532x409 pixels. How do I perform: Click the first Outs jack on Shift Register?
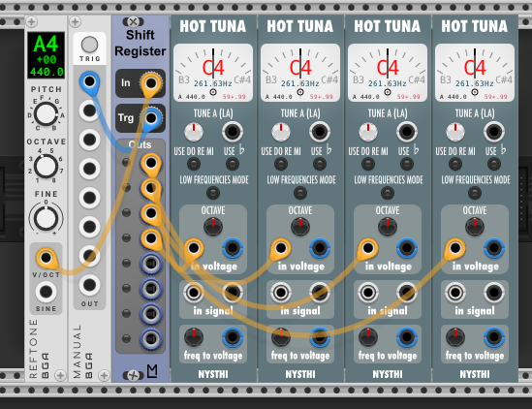pyautogui.click(x=151, y=163)
